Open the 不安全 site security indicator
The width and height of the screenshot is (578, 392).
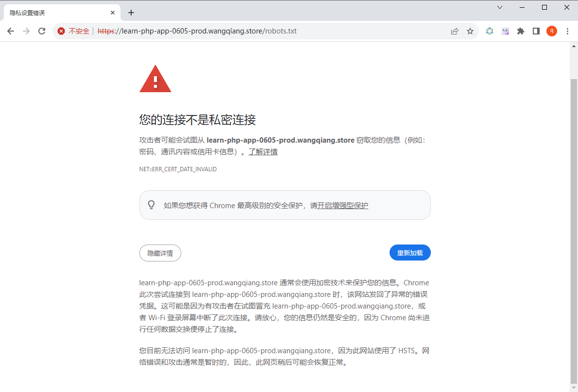coord(73,31)
